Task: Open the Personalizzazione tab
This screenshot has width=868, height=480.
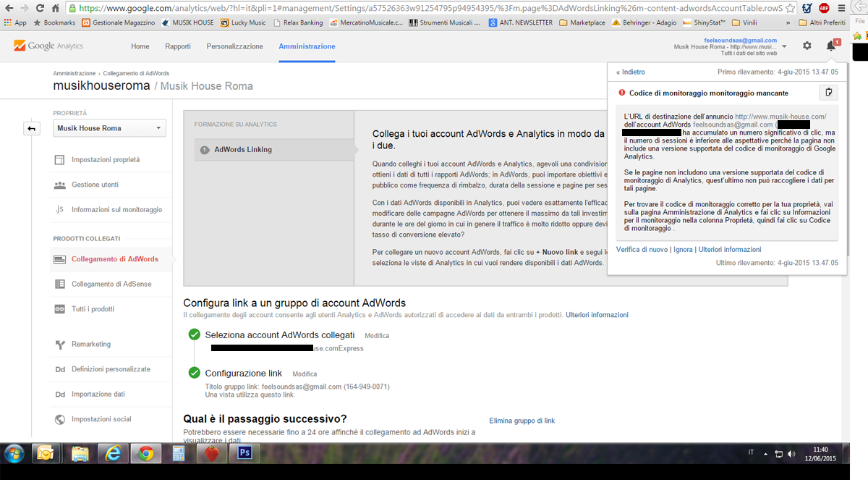Action: pos(235,46)
